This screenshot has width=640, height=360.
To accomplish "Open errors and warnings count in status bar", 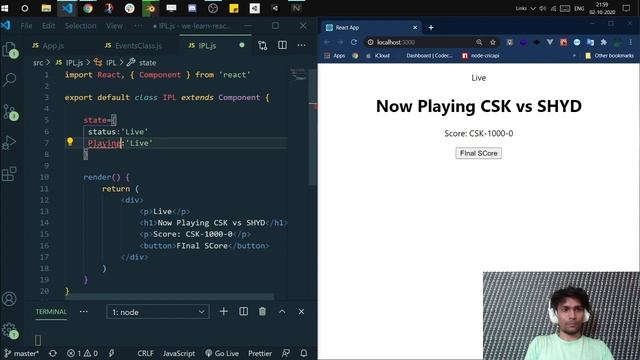I will pyautogui.click(x=82, y=353).
